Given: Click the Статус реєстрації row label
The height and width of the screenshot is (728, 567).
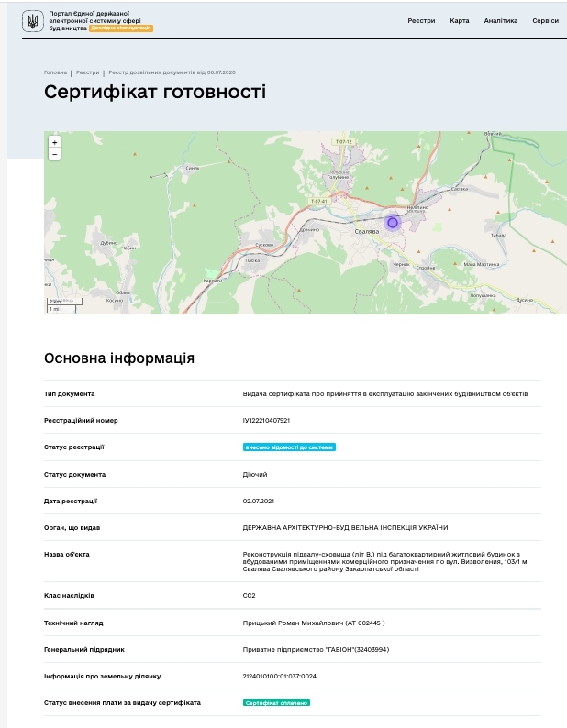Looking at the screenshot, I should [74, 447].
